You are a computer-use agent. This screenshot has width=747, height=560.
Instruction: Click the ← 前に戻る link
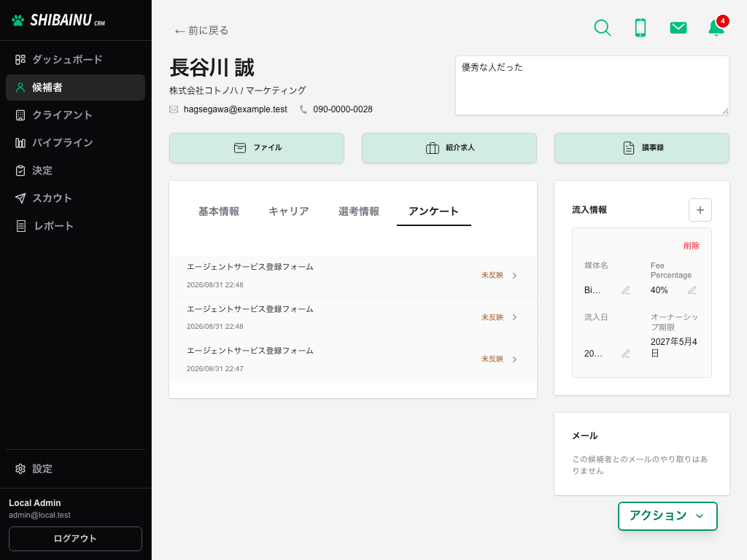click(201, 31)
